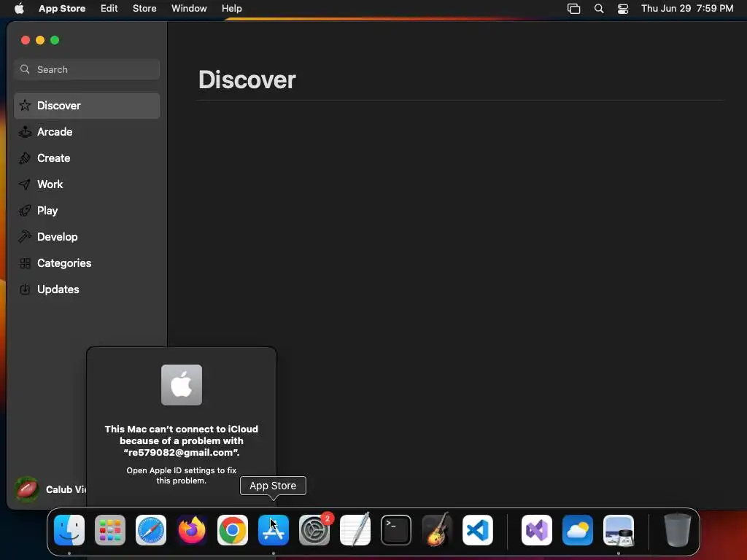
Task: Select the Play sidebar item
Action: (87, 211)
